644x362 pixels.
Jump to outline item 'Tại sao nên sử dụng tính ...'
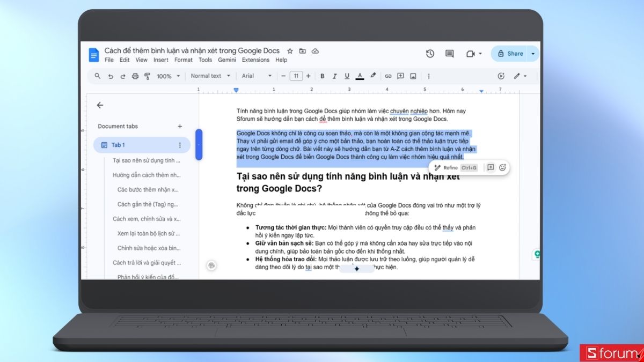(147, 160)
